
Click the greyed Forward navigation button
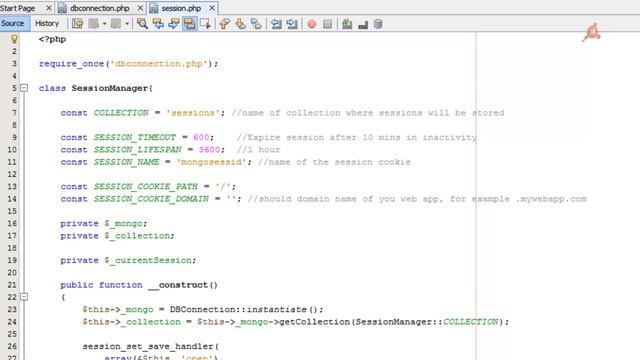[x=116, y=24]
